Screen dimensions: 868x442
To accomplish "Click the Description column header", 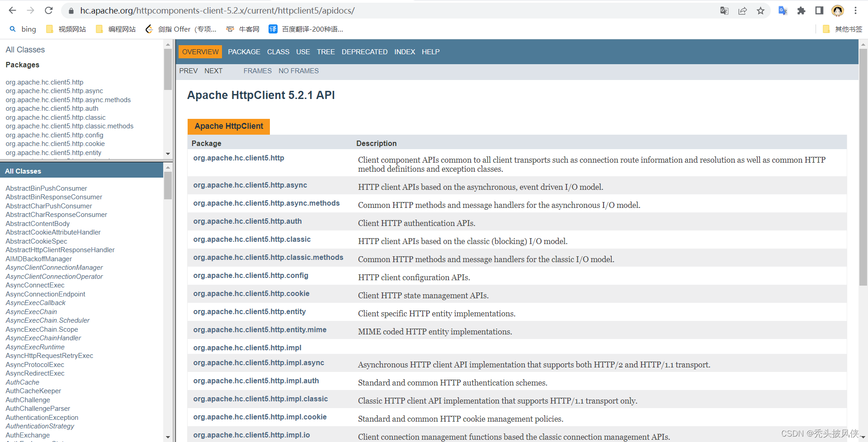I will point(376,143).
